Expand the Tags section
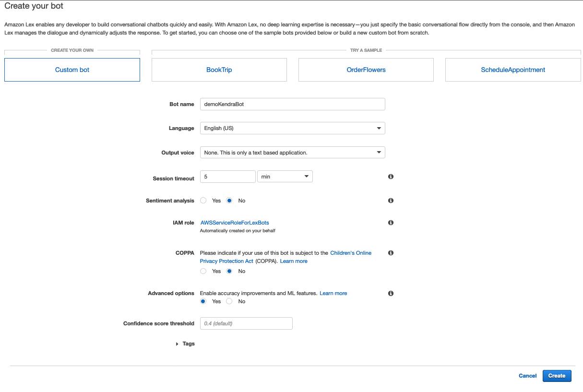The height and width of the screenshot is (392, 583). click(x=186, y=344)
